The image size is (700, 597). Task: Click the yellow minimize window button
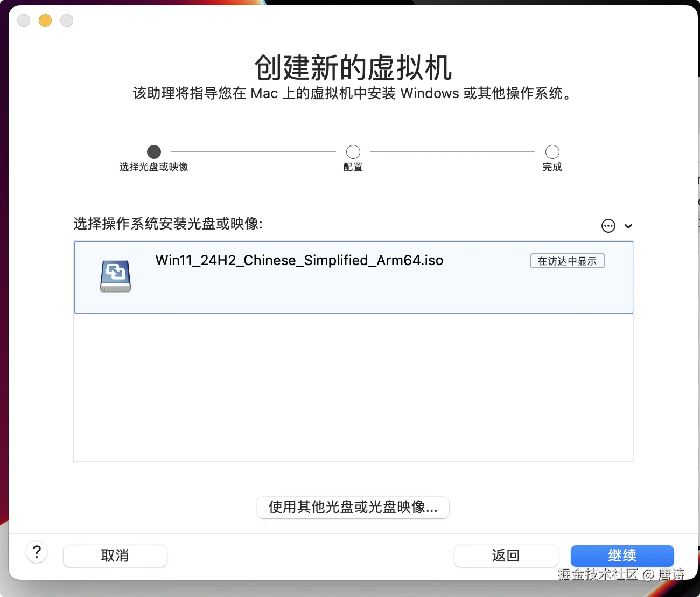click(45, 20)
